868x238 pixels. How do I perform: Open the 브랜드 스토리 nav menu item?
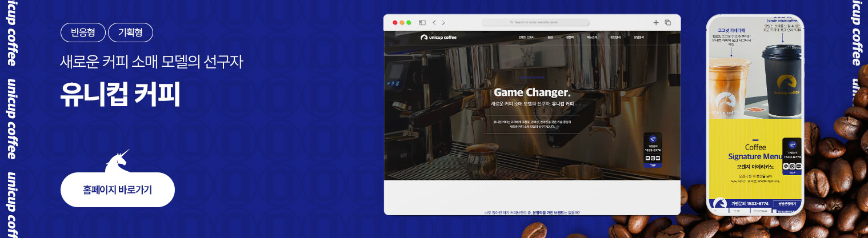click(526, 38)
